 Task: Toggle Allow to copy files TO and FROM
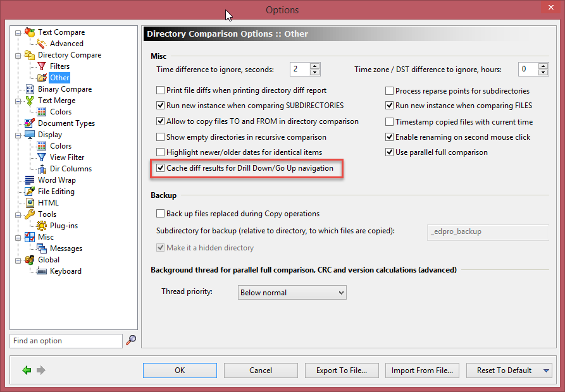pyautogui.click(x=160, y=121)
